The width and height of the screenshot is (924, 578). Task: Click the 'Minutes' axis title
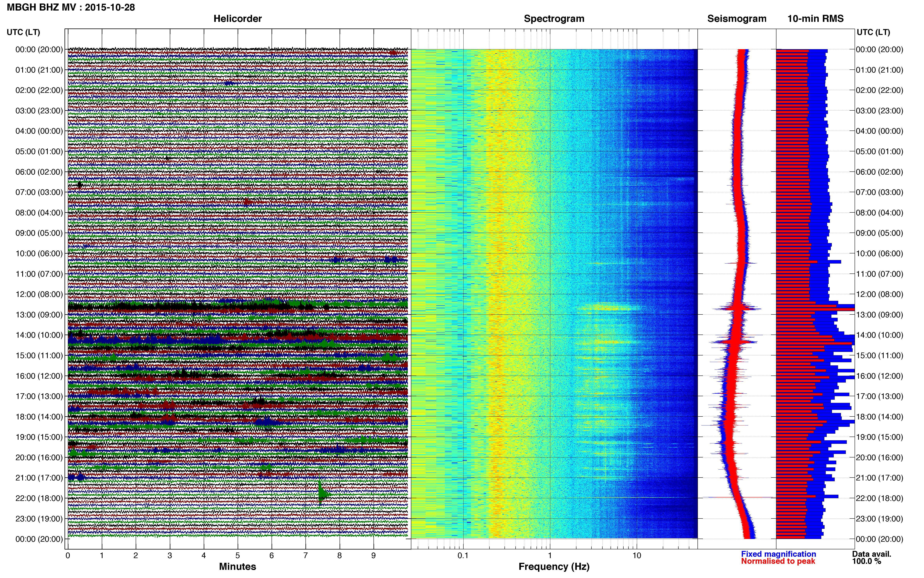[237, 566]
